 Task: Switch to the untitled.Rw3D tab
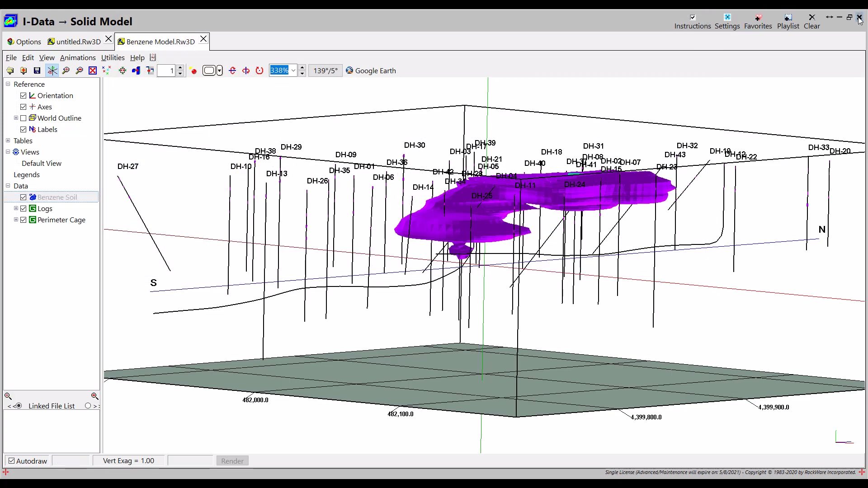[74, 42]
